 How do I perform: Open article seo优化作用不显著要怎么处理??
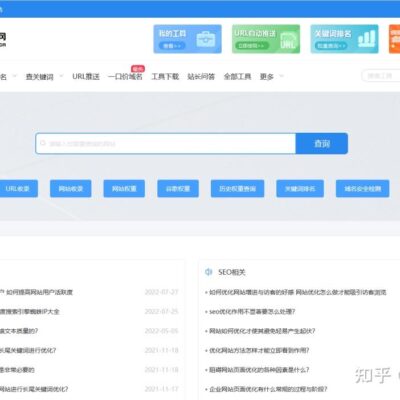tap(252, 312)
